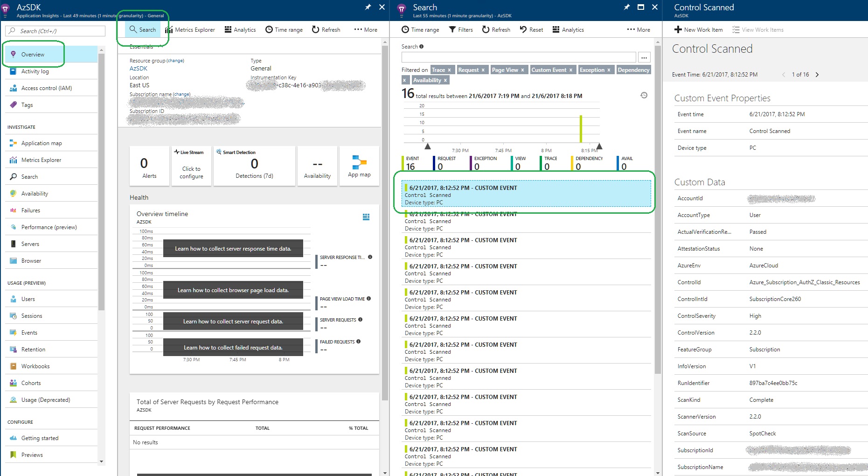Click the sidebar Search magnifier icon
The height and width of the screenshot is (476, 868).
[13, 177]
